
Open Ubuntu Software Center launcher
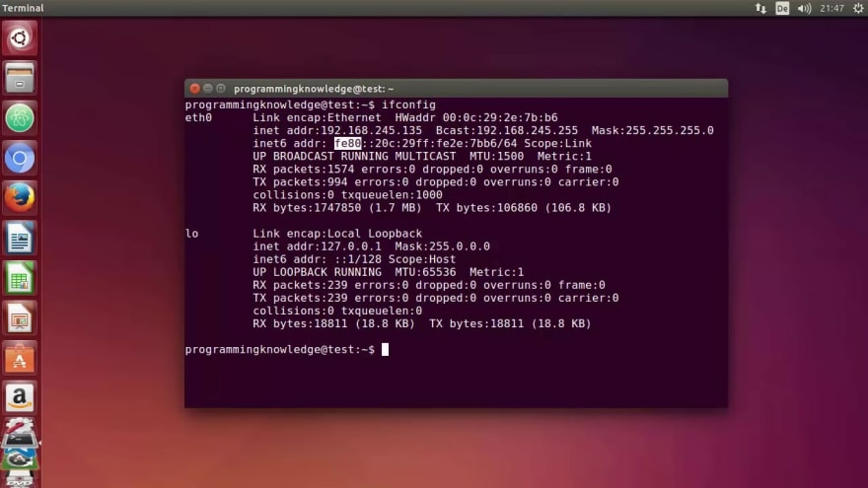pos(20,358)
